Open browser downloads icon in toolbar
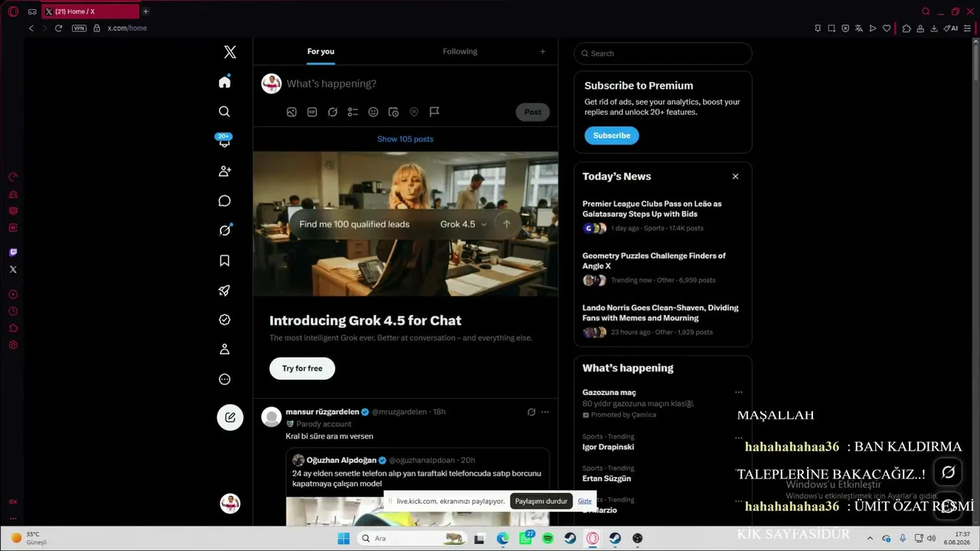 [x=934, y=28]
